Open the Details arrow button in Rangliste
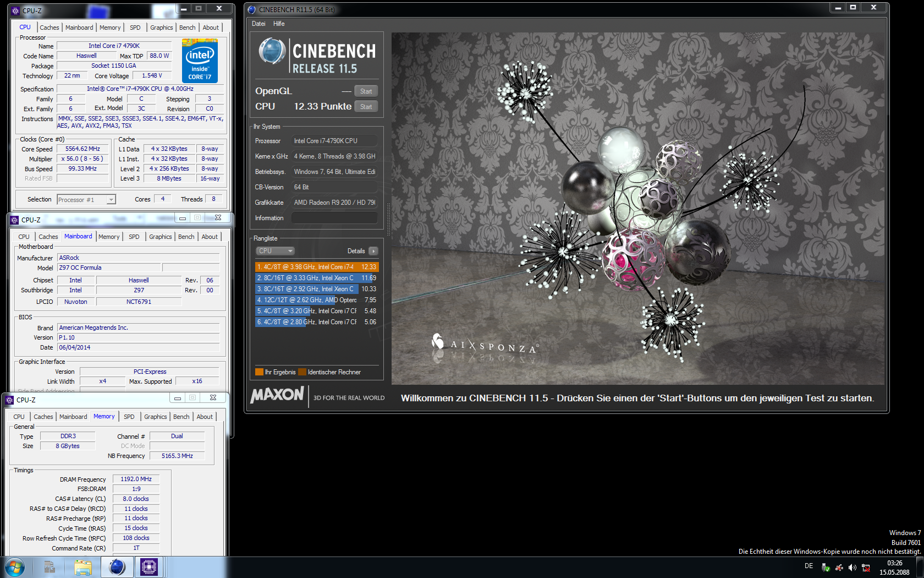Image resolution: width=924 pixels, height=578 pixels. pyautogui.click(x=373, y=251)
